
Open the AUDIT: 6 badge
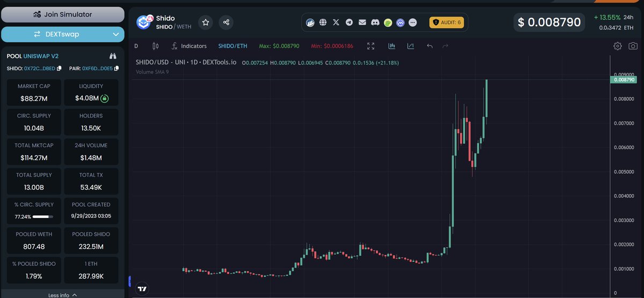[x=446, y=23]
